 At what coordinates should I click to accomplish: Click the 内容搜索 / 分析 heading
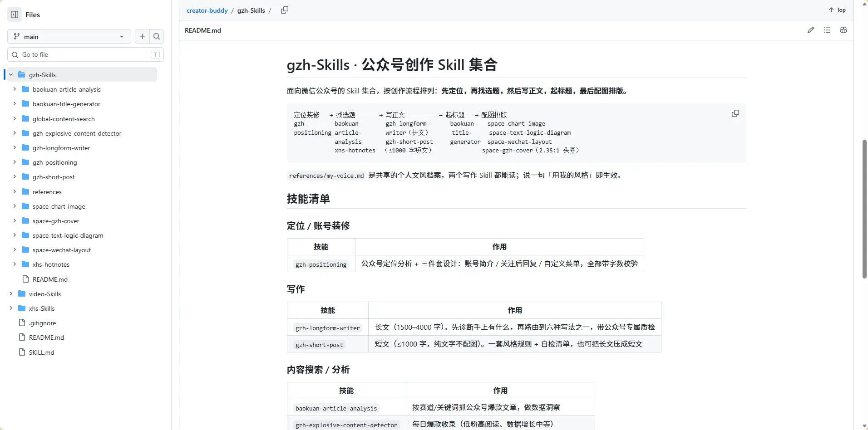tap(318, 370)
